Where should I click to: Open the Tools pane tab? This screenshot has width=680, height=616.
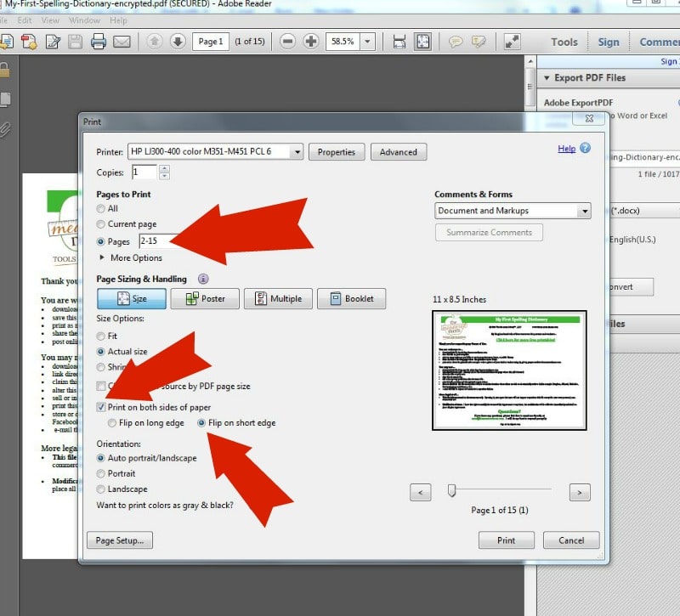click(x=564, y=42)
